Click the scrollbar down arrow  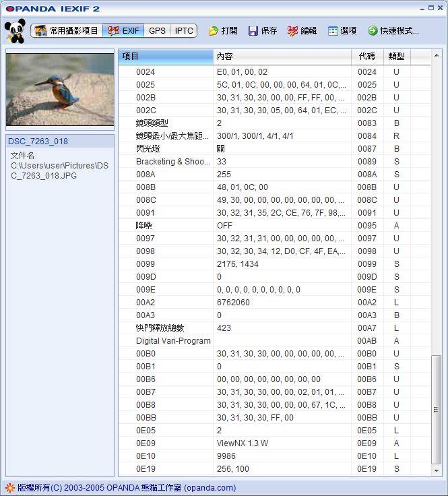pyautogui.click(x=437, y=470)
